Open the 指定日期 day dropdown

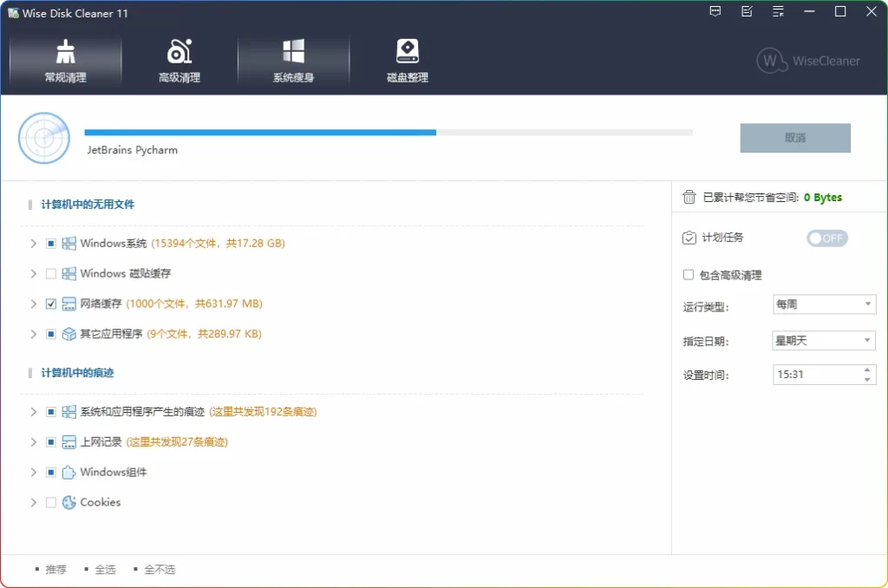tap(823, 340)
